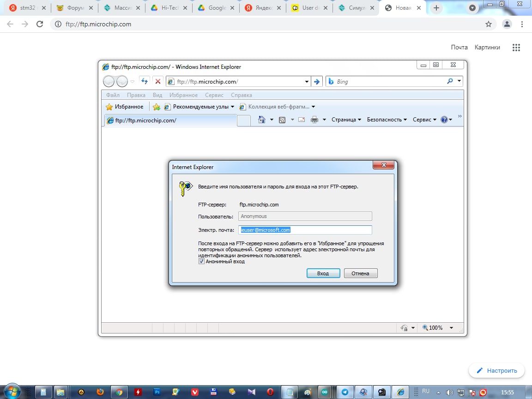Open the IE recent pages dropdown arrow

pyautogui.click(x=133, y=81)
